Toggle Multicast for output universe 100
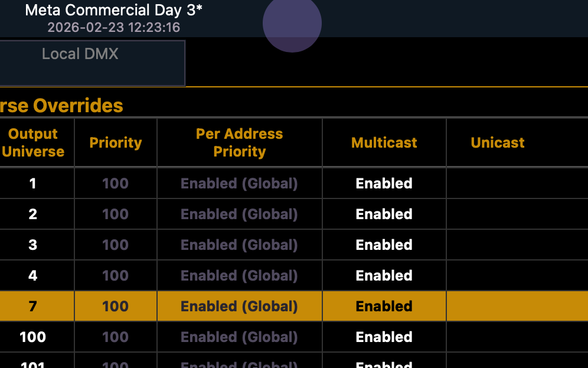This screenshot has width=588, height=368. pyautogui.click(x=384, y=337)
